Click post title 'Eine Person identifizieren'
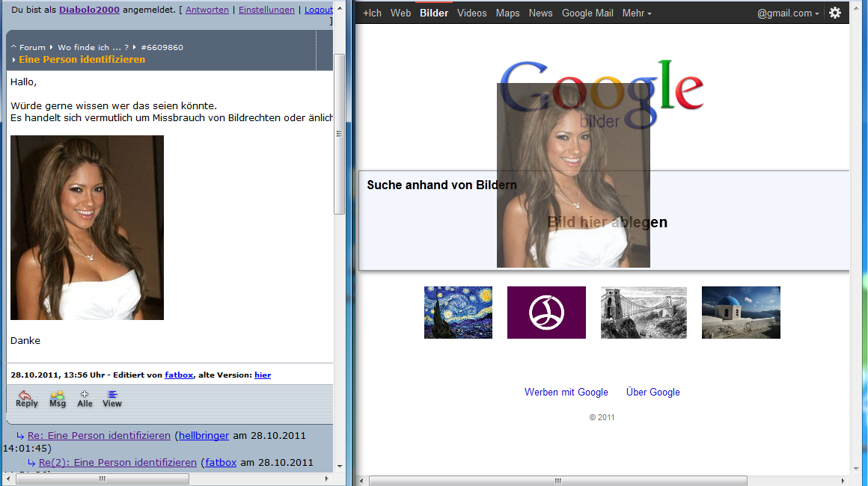Screen dimensions: 868x486 coord(82,60)
